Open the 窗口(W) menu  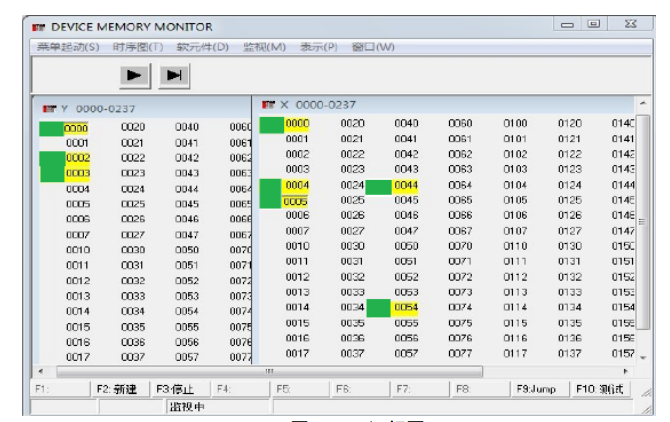(373, 47)
